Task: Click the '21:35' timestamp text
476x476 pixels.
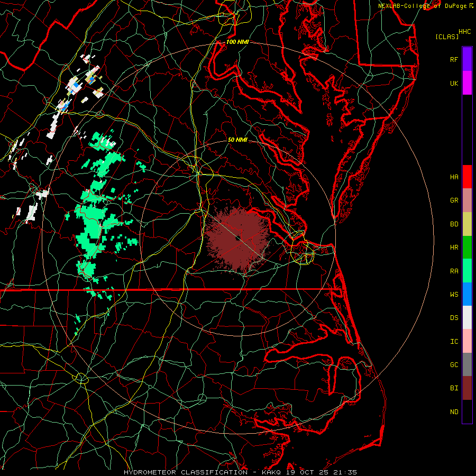Action: tap(344, 472)
